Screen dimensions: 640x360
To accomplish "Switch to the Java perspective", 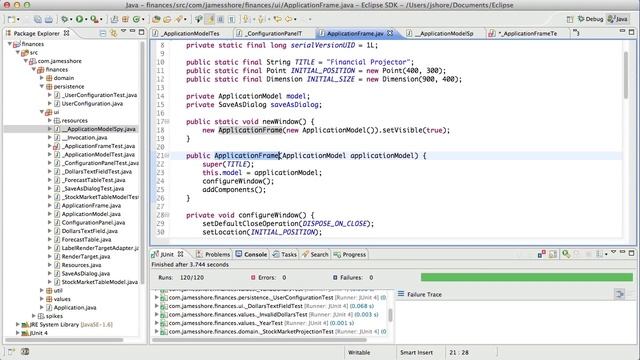I will tap(617, 19).
